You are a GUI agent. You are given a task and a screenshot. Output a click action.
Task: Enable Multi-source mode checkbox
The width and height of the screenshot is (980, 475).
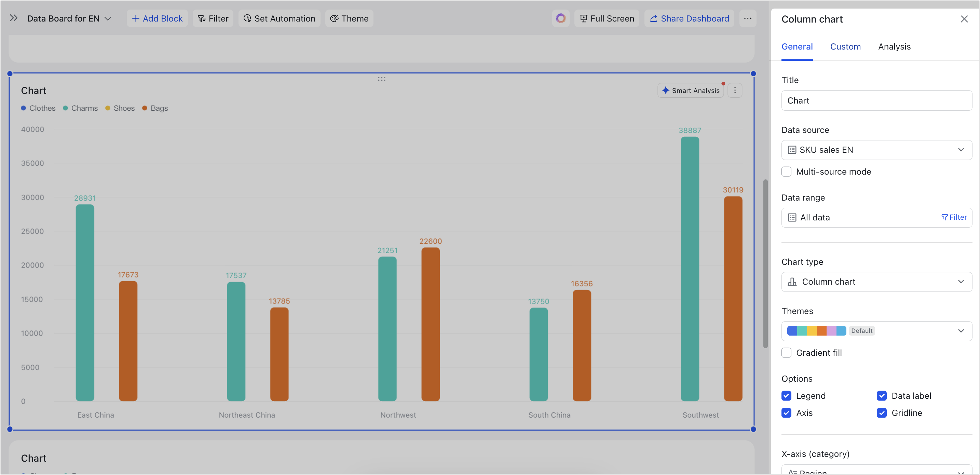(x=786, y=172)
